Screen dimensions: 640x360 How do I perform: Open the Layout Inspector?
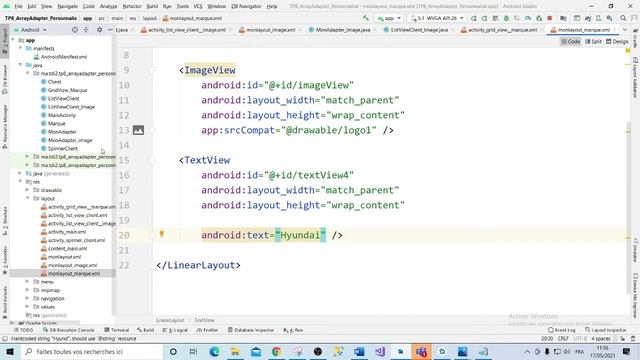tap(606, 330)
